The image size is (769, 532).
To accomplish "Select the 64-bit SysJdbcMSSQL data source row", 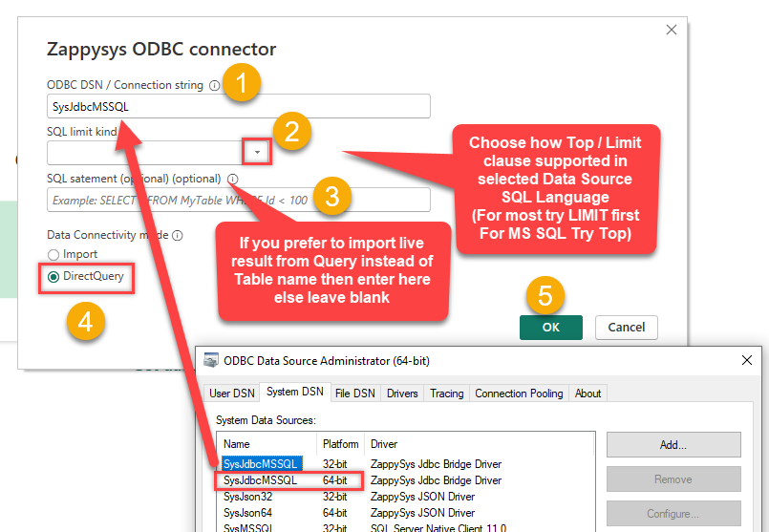I will 406,480.
